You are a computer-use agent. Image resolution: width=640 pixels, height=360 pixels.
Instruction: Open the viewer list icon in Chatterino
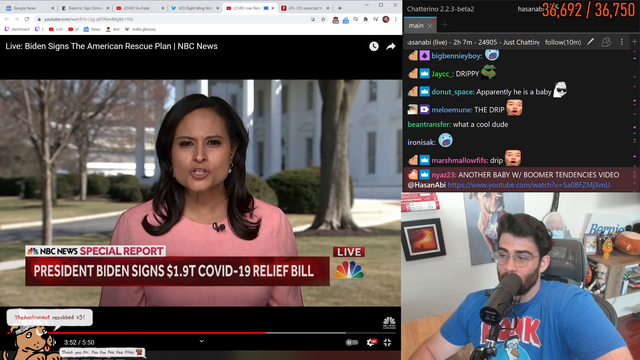pos(606,42)
